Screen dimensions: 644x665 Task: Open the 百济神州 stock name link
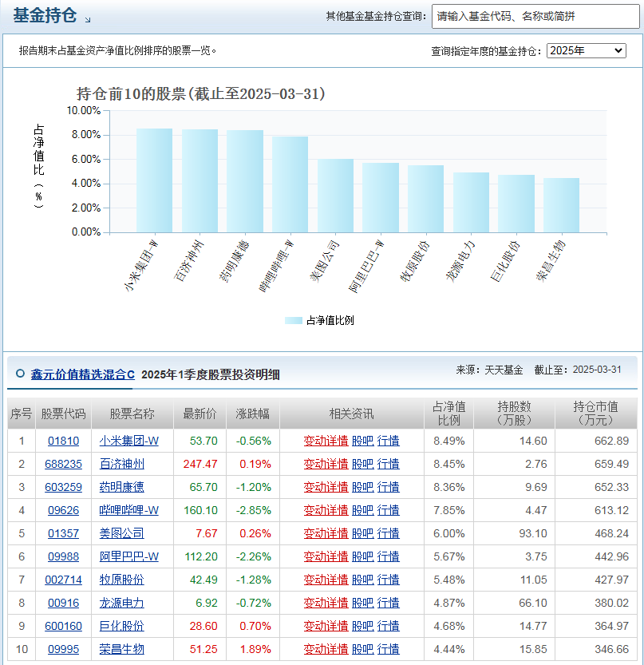pos(121,464)
